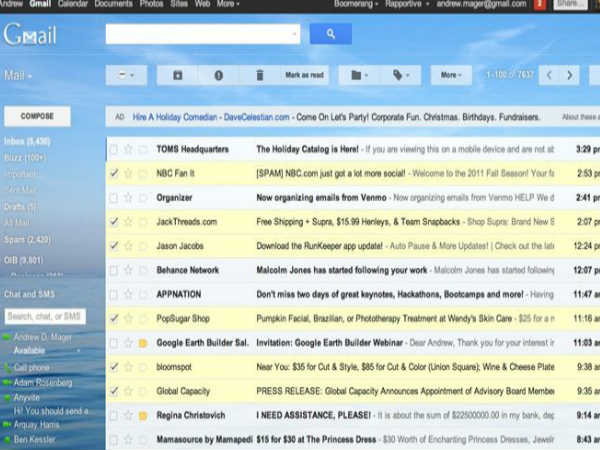Image resolution: width=600 pixels, height=450 pixels.
Task: Open the Inbox folder
Action: 27,142
